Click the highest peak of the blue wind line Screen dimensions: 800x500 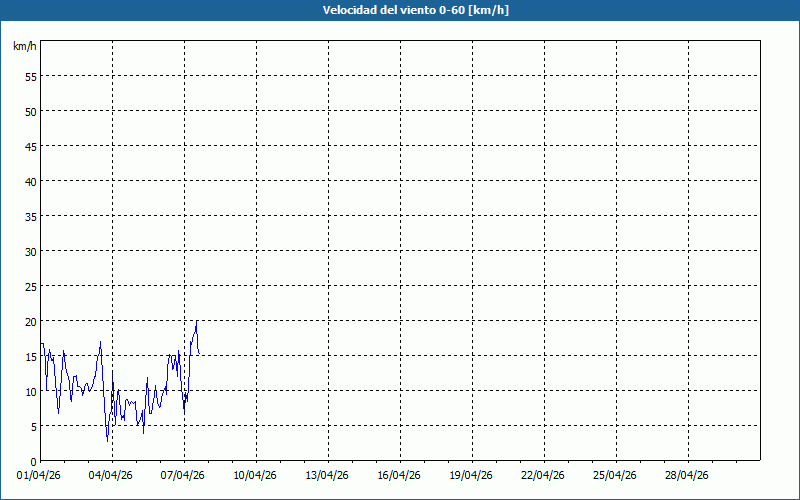(x=196, y=321)
